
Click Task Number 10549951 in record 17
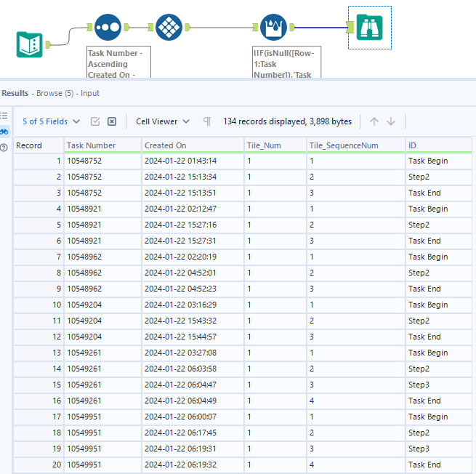click(102, 417)
